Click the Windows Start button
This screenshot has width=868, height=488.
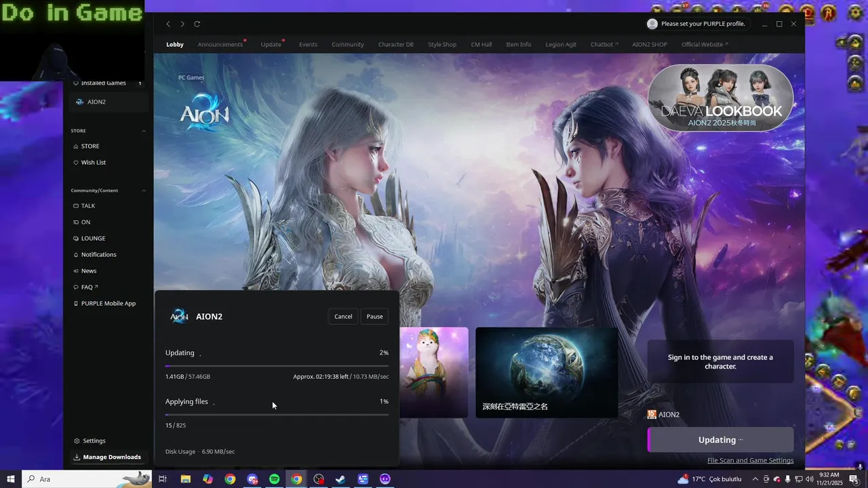(11, 479)
